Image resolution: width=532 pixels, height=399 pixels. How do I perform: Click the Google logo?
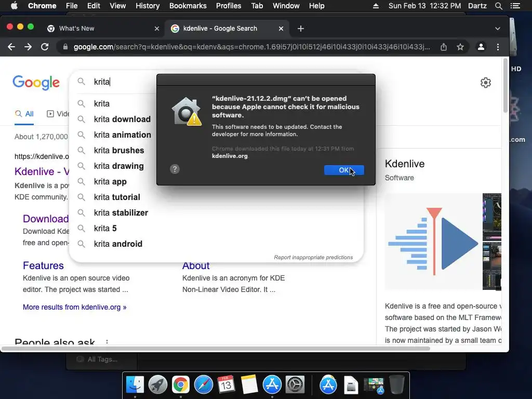click(x=36, y=83)
